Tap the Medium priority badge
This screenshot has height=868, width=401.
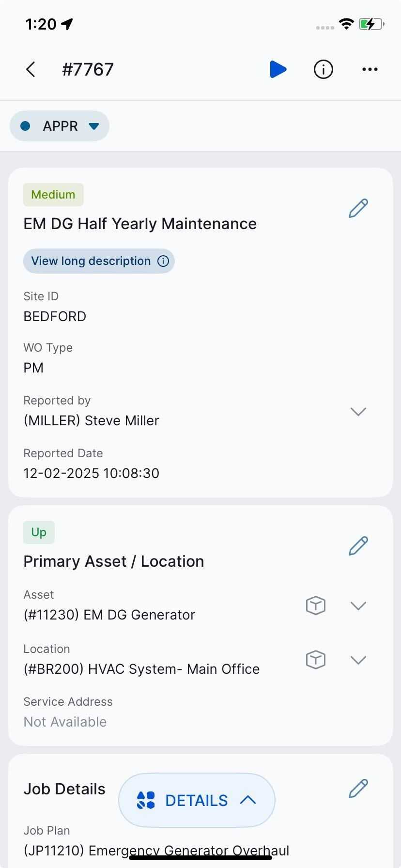53,195
